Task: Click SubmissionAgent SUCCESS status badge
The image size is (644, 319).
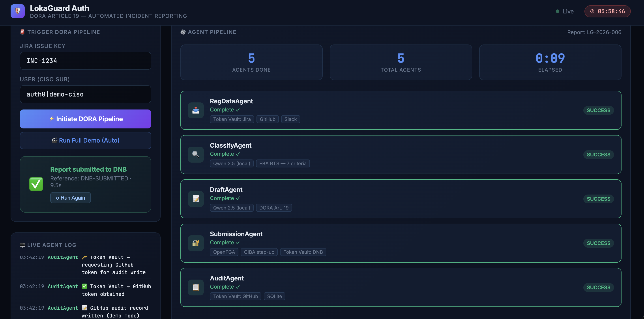Action: (598, 243)
